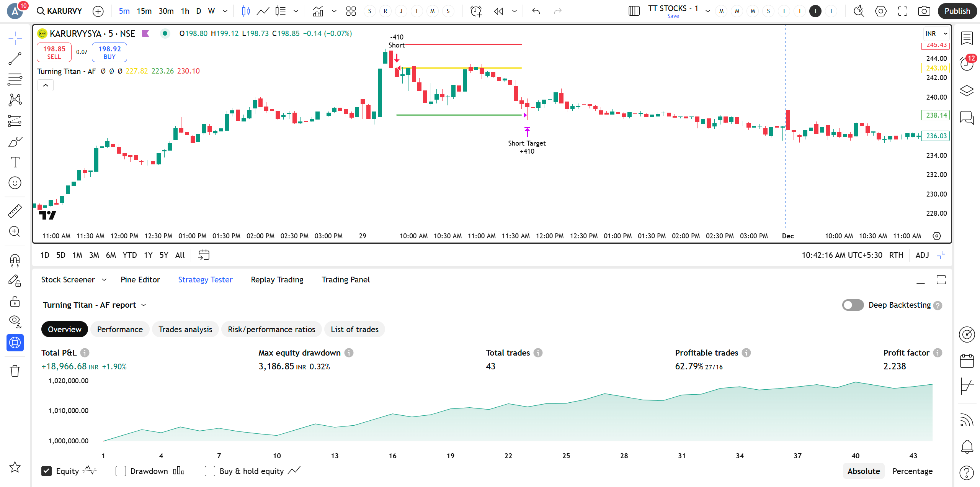The image size is (980, 487).
Task: Open the Fibonacci retracement tools
Action: click(15, 79)
